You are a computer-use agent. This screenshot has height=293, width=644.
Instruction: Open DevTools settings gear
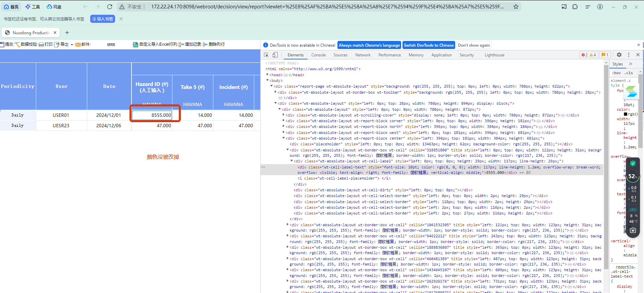pyautogui.click(x=619, y=55)
